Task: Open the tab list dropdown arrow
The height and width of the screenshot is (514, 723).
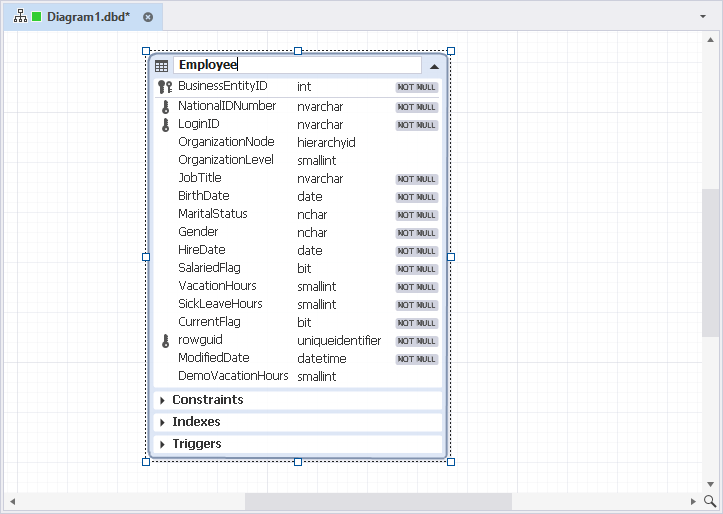Action: pyautogui.click(x=703, y=17)
